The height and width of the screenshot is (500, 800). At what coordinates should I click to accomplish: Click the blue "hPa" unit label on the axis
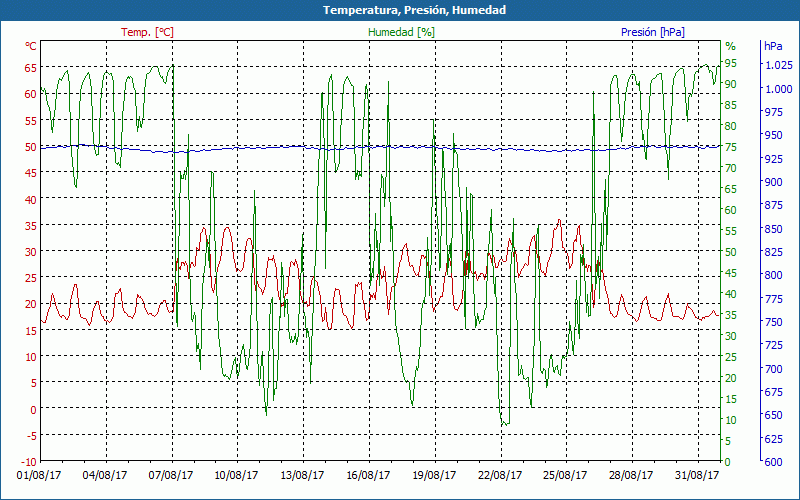(773, 46)
